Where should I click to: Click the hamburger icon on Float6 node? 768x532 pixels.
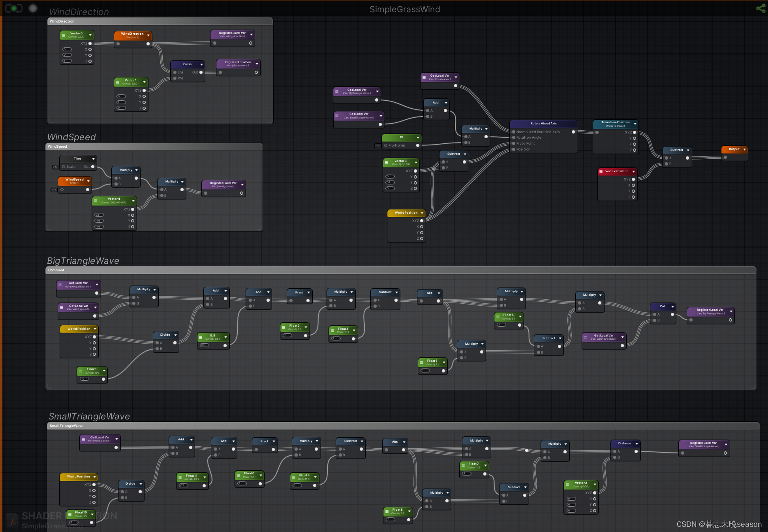(498, 317)
